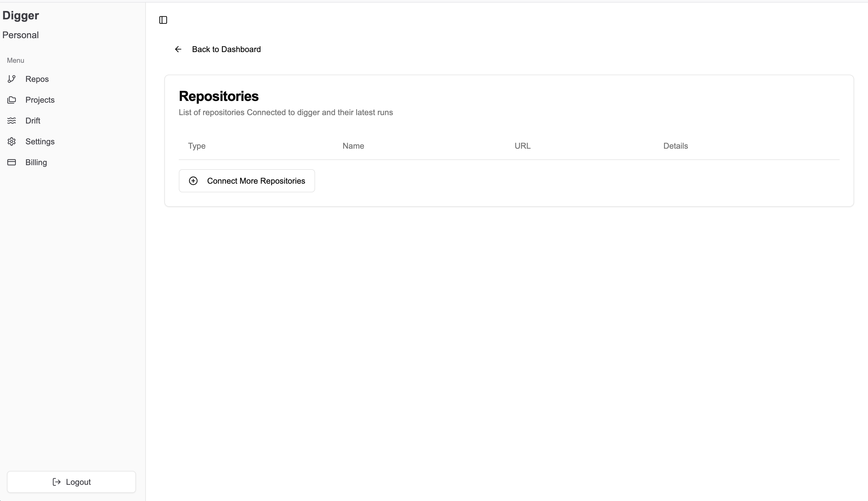This screenshot has width=868, height=501.
Task: Click the plus circle icon
Action: tap(194, 181)
